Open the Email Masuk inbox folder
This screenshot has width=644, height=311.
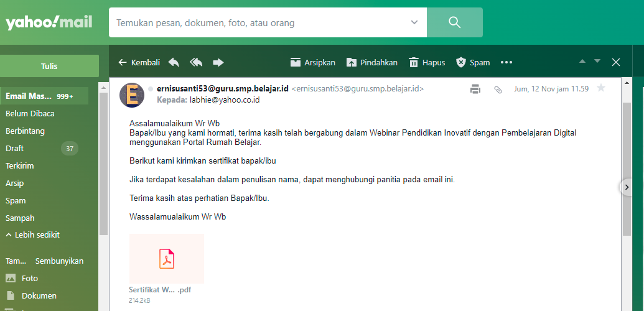(44, 96)
